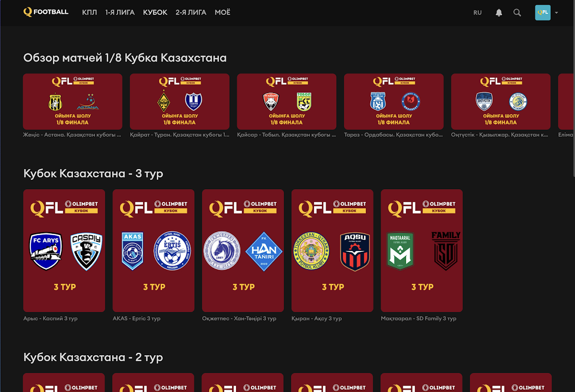Open Қайрат - Тұран match review thumbnail
Viewport: 575px width, 392px height.
coord(180,101)
